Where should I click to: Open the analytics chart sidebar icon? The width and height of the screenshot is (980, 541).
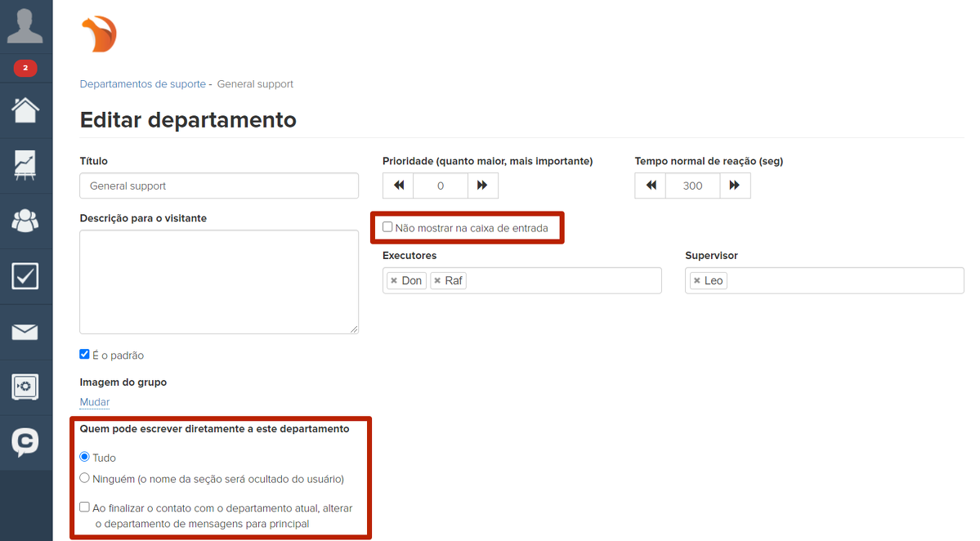pyautogui.click(x=25, y=165)
